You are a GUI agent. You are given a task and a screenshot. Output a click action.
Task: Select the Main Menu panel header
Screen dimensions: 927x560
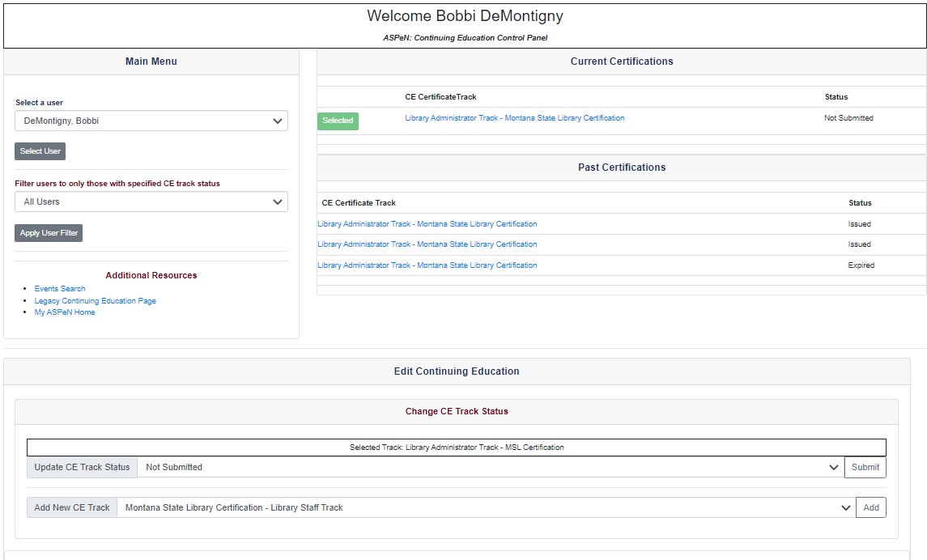(x=151, y=61)
